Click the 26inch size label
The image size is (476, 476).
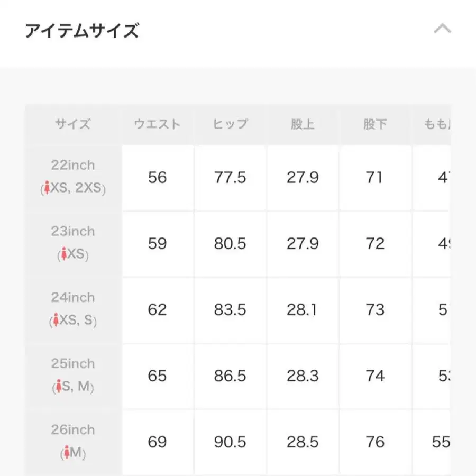click(x=73, y=429)
